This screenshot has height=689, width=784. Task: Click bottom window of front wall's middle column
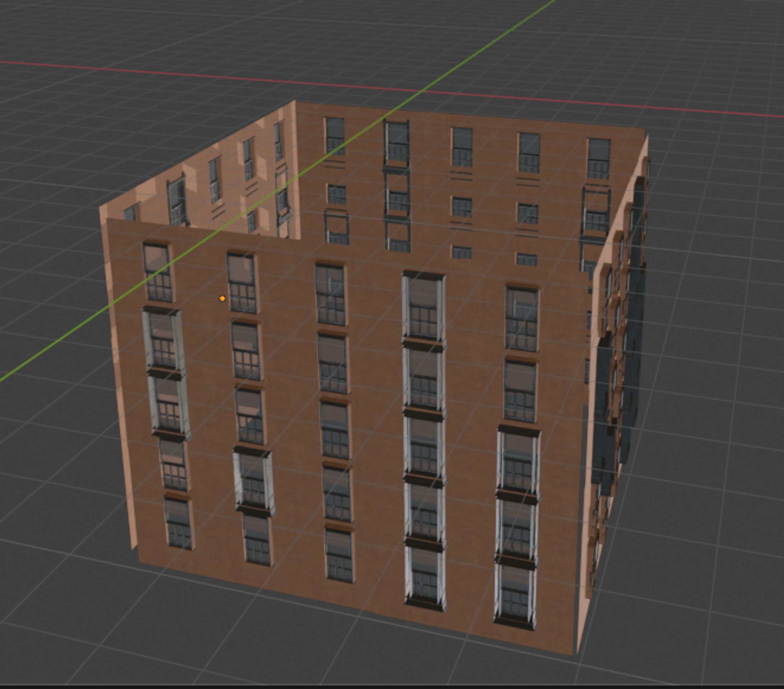pos(339,555)
